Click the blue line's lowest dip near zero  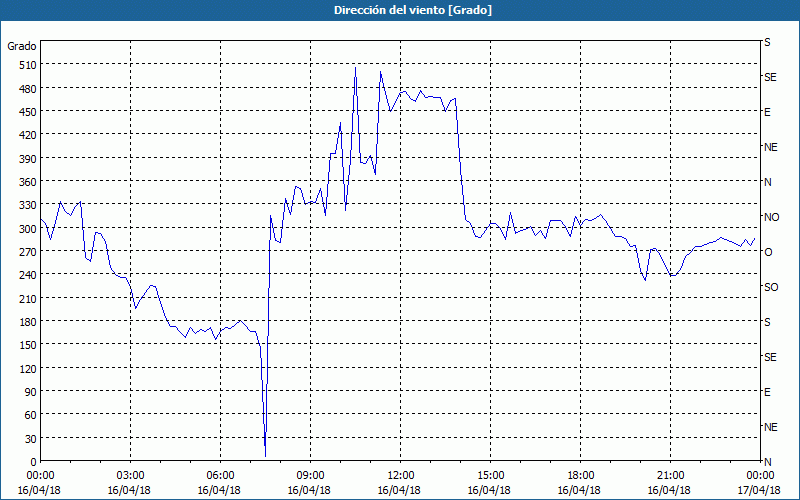point(265,455)
